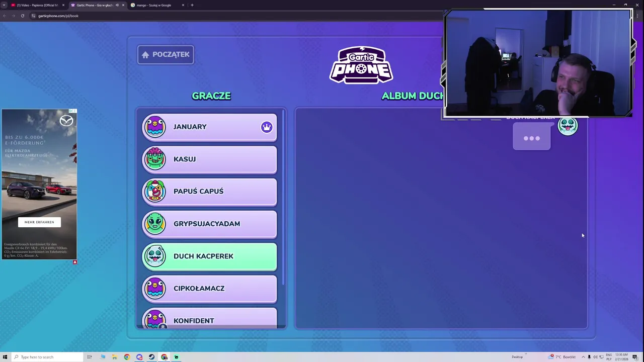Click KASUJ's green brain avatar

click(x=155, y=159)
